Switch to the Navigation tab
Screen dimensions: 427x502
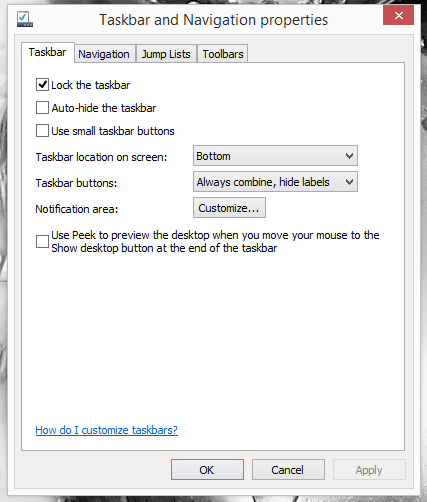[104, 54]
